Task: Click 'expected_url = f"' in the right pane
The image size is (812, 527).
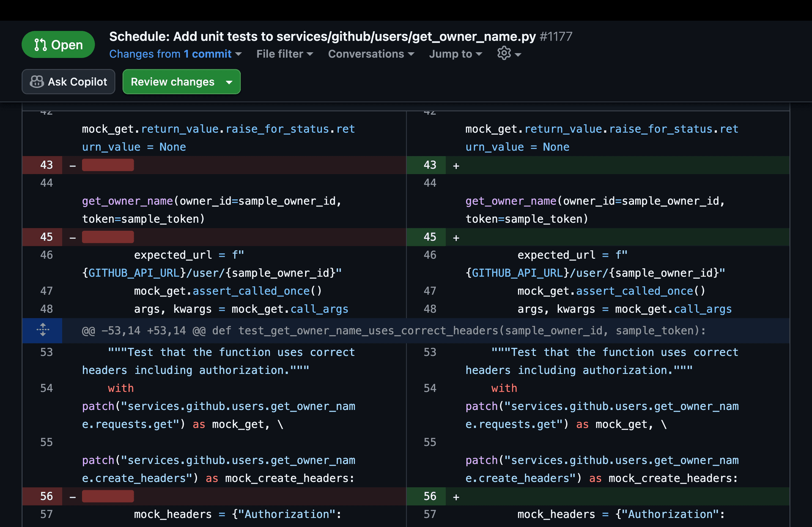Action: pyautogui.click(x=573, y=255)
